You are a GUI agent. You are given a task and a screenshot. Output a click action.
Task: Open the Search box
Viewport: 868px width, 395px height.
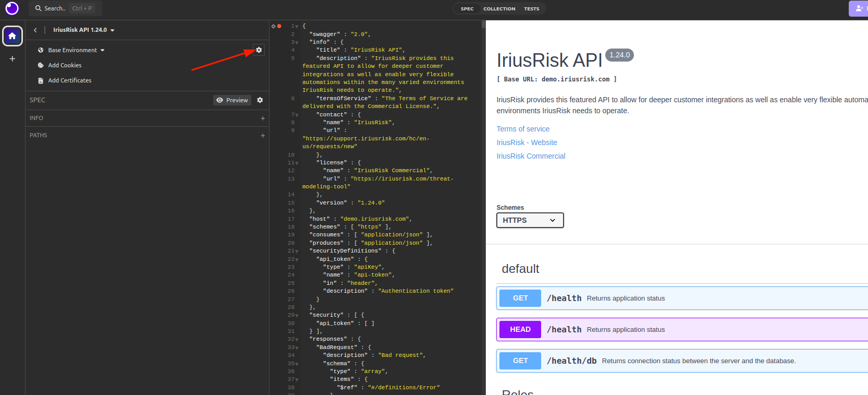tap(65, 8)
